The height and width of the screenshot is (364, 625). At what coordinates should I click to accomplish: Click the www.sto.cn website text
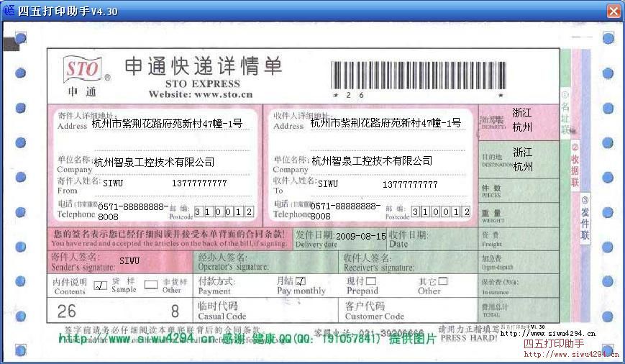201,94
